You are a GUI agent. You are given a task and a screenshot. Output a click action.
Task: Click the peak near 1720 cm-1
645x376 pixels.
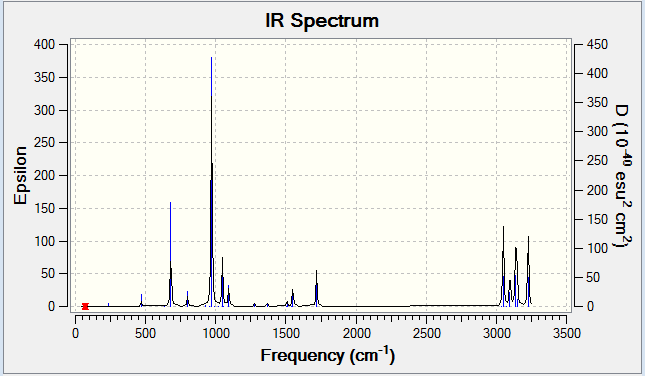pyautogui.click(x=316, y=288)
